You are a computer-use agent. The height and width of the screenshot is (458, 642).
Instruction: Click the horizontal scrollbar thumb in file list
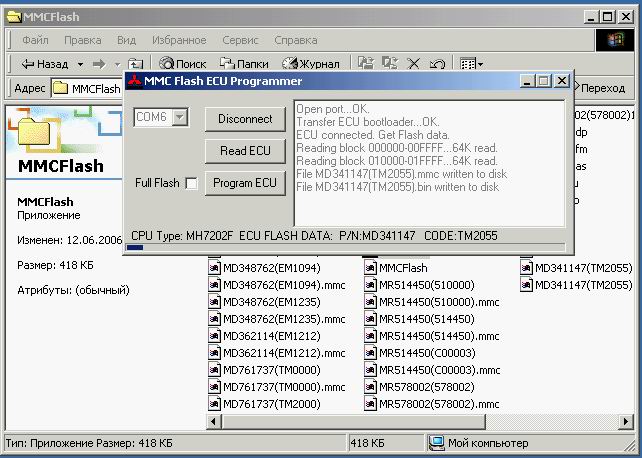(x=353, y=422)
